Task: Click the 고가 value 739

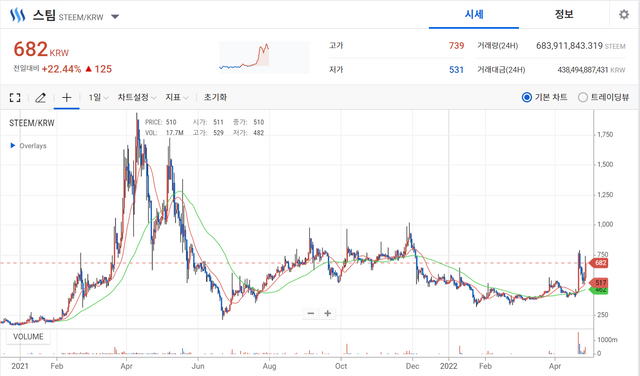Action: click(456, 46)
